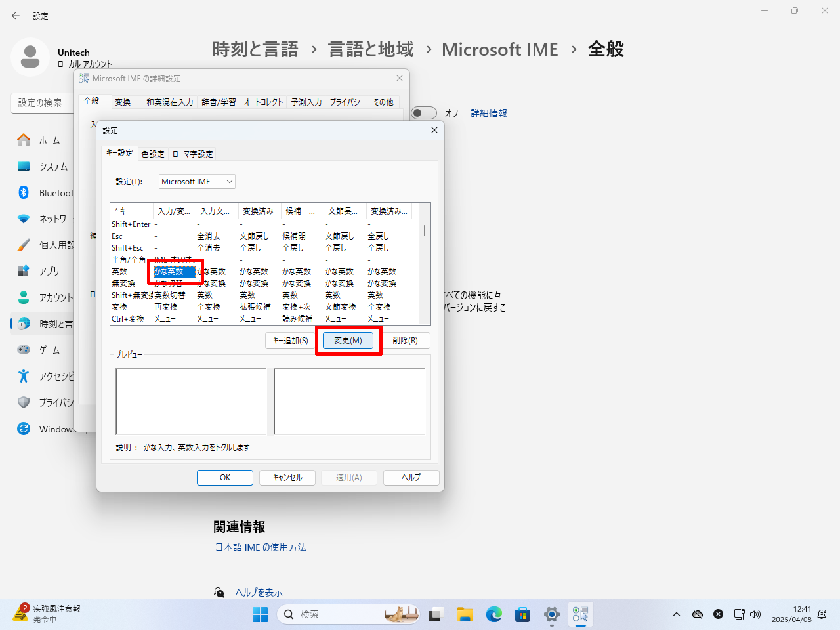The height and width of the screenshot is (630, 840).
Task: Open the 日本語 IME の使用方法 link
Action: pyautogui.click(x=261, y=547)
